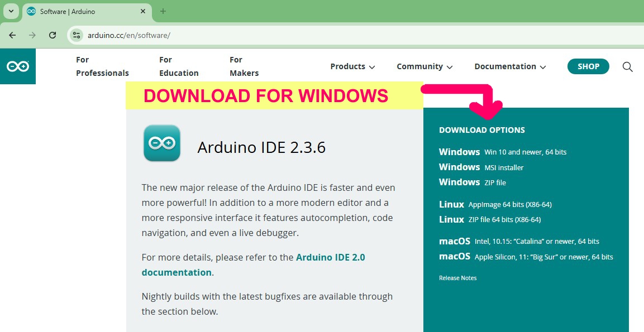This screenshot has height=332, width=644.
Task: Download macOS Apple Silicon version
Action: point(526,257)
